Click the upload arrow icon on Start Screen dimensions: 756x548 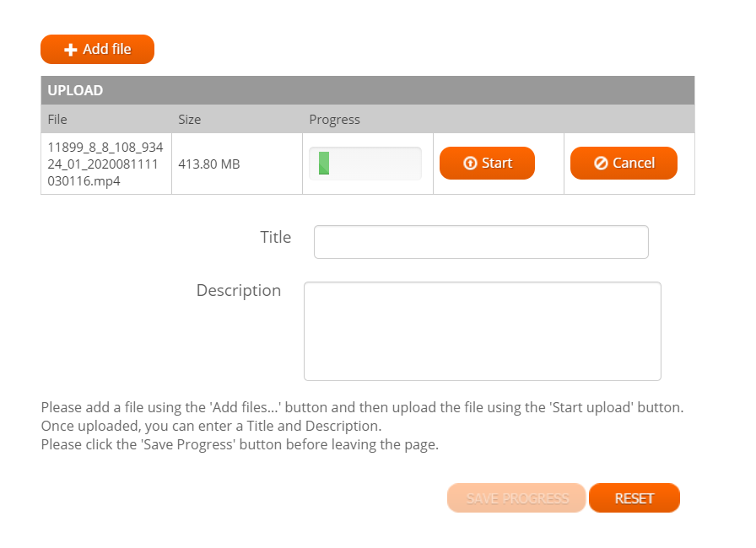click(x=470, y=164)
